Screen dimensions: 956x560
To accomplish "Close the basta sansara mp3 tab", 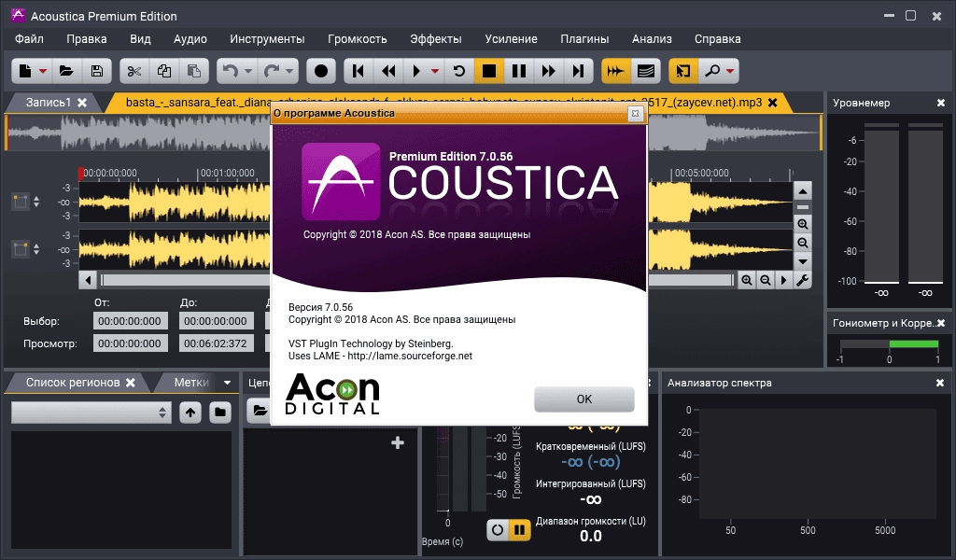I will [x=772, y=103].
